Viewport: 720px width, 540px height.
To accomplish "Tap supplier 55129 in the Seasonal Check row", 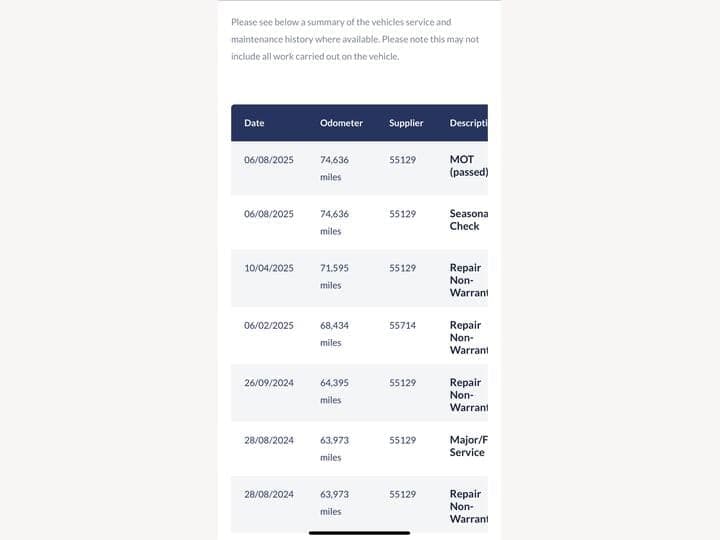I will click(403, 214).
